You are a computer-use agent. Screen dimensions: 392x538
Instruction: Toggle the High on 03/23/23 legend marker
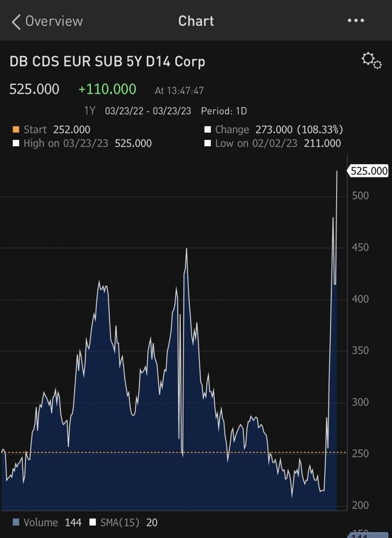point(16,143)
